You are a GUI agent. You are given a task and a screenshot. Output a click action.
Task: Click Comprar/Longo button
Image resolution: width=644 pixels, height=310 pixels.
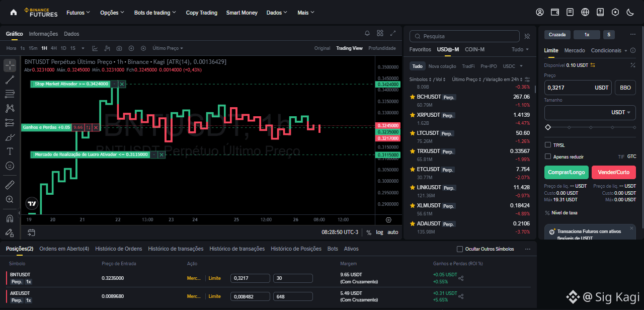[x=567, y=172]
